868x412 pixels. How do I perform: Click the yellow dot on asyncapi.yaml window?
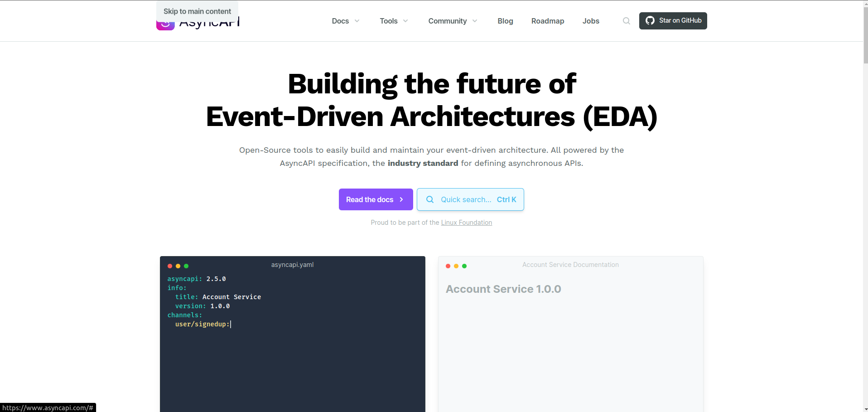pyautogui.click(x=178, y=266)
